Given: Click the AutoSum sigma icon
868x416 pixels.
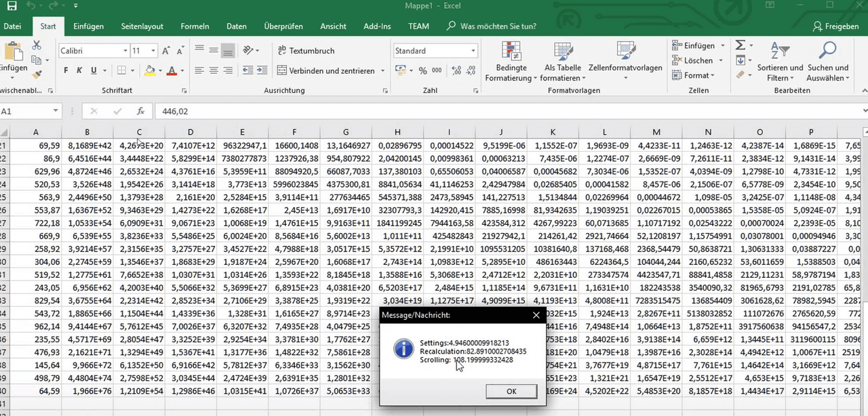Looking at the screenshot, I should (x=740, y=45).
